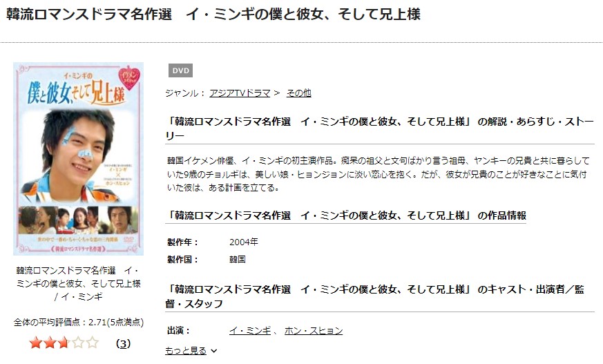Open actor イ・ミンギ cast link

[250, 331]
